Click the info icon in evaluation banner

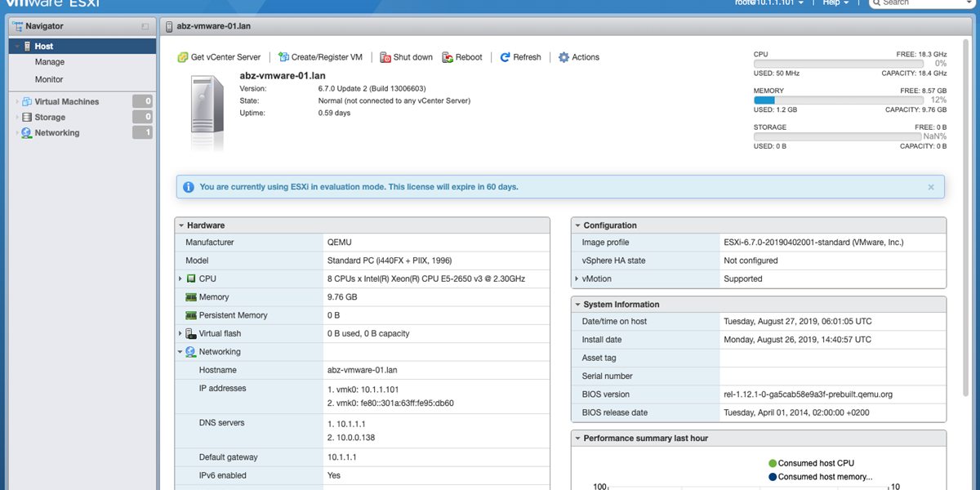coord(189,187)
